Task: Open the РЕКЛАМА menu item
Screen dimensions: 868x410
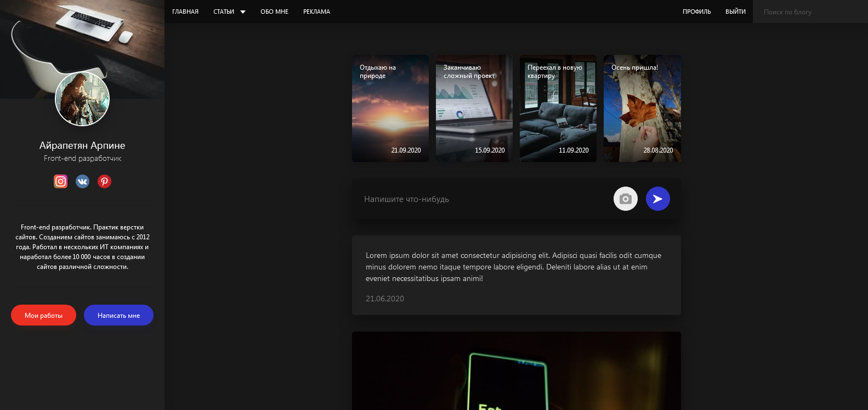Action: click(x=316, y=12)
